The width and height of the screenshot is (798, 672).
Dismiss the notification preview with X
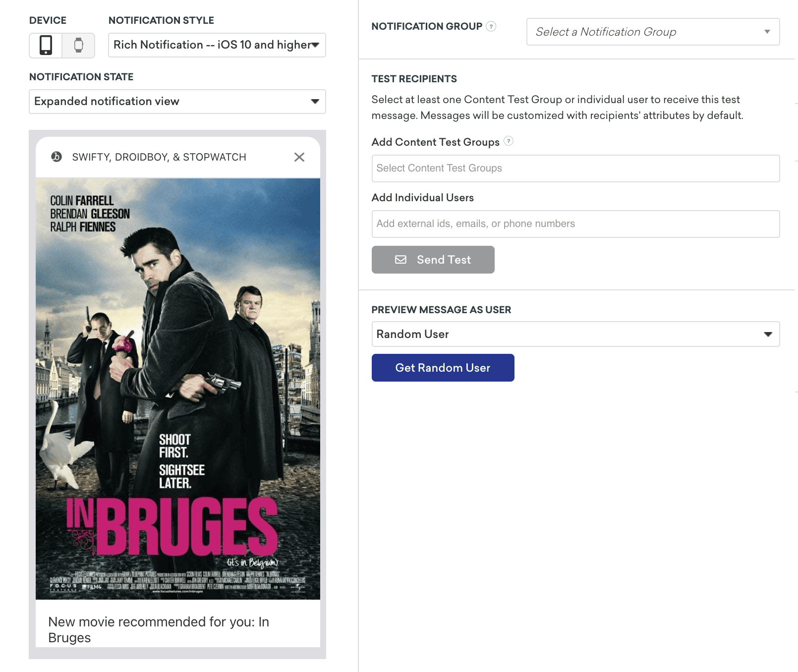click(x=299, y=157)
